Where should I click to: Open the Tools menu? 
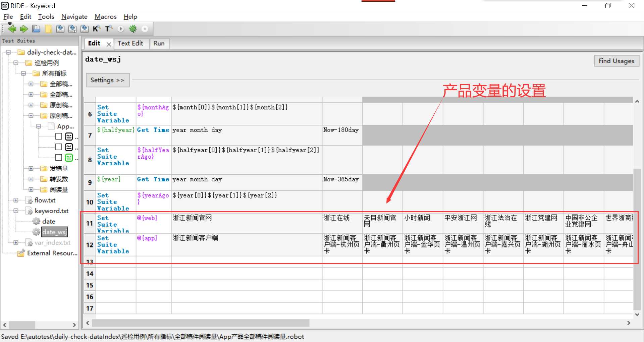pyautogui.click(x=46, y=17)
